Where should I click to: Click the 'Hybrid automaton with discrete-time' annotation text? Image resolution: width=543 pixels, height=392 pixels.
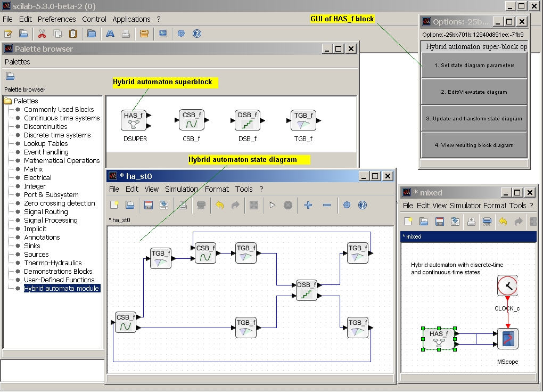tap(457, 265)
